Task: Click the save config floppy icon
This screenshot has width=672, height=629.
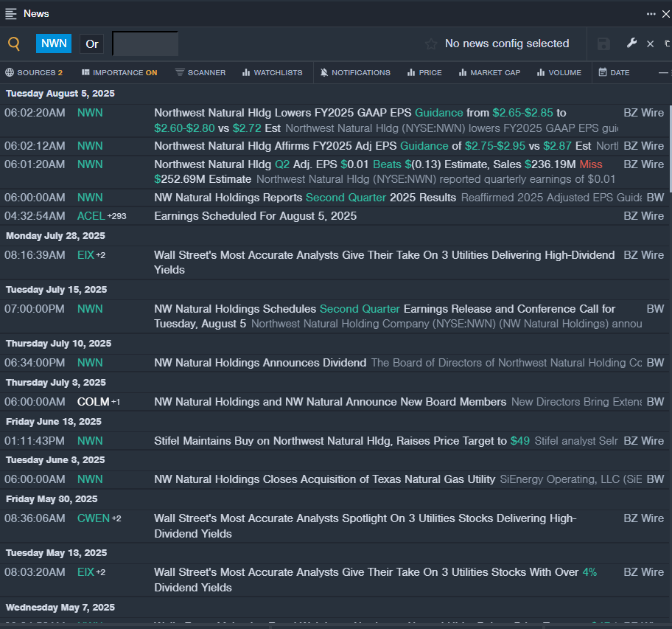Action: (x=603, y=44)
